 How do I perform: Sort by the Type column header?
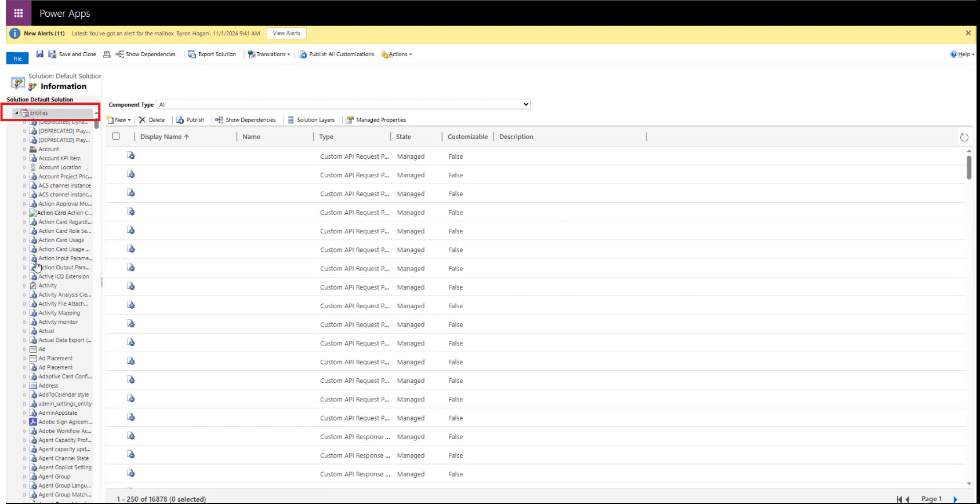click(x=326, y=137)
